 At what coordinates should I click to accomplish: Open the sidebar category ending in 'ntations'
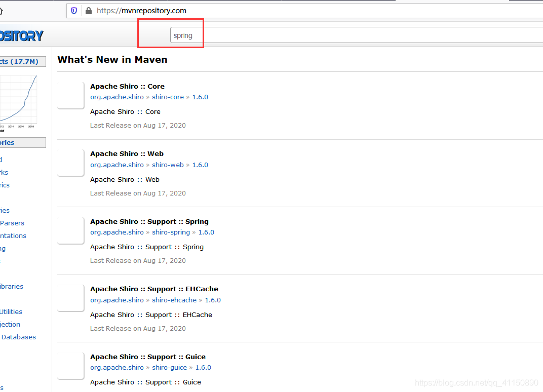pos(13,236)
